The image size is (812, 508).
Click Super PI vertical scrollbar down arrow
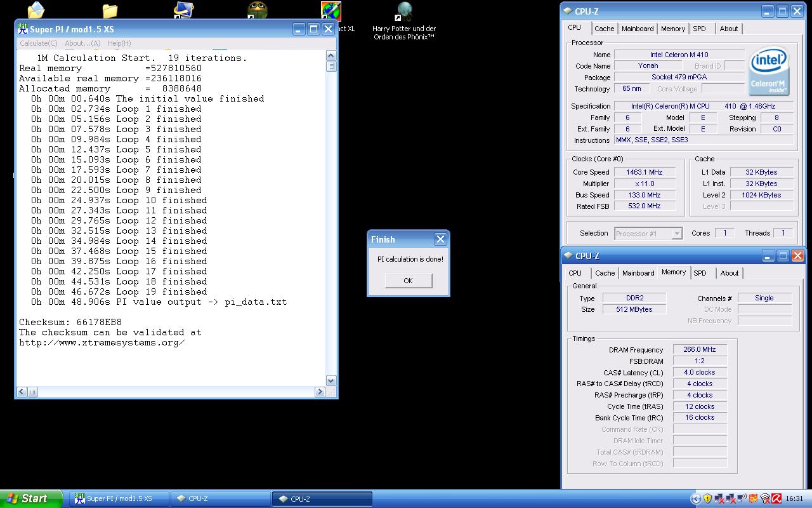click(331, 381)
